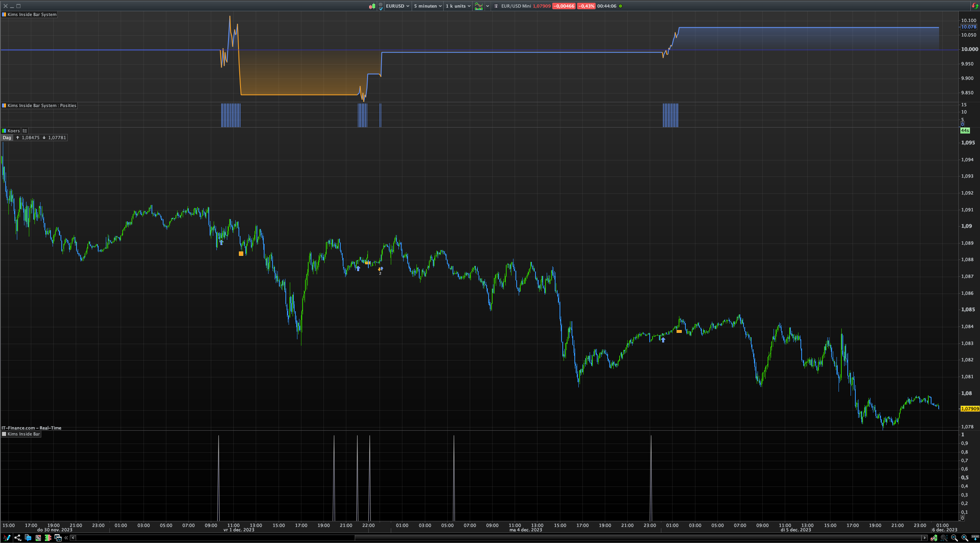Screen dimensions: 980x543
Task: Show EUR/USD Mini instrument info icon
Action: [496, 6]
